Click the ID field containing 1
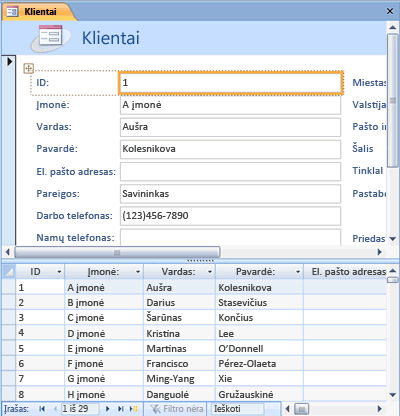 (x=230, y=83)
